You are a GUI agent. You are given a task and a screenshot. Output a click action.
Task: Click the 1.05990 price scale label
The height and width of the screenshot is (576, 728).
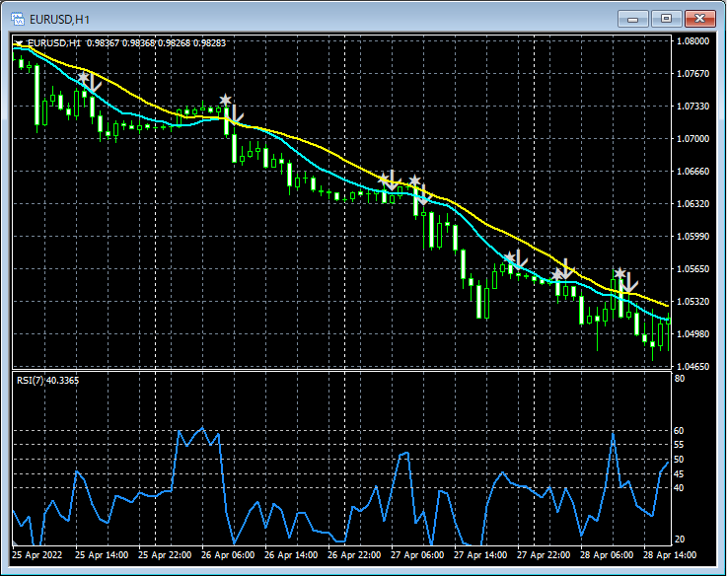[693, 237]
